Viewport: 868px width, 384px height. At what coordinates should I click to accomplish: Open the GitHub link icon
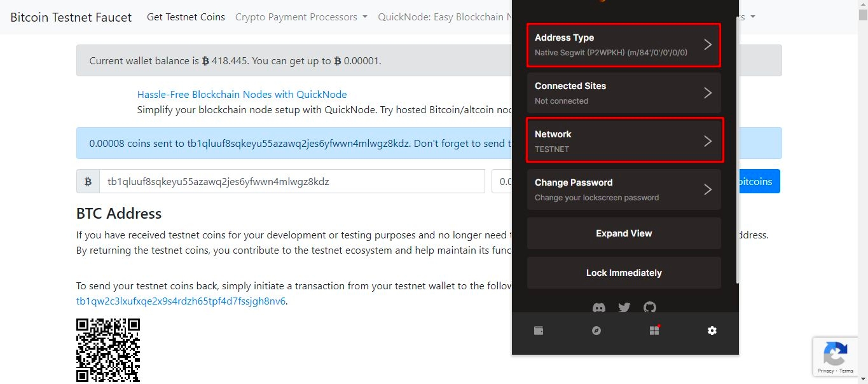click(x=649, y=308)
